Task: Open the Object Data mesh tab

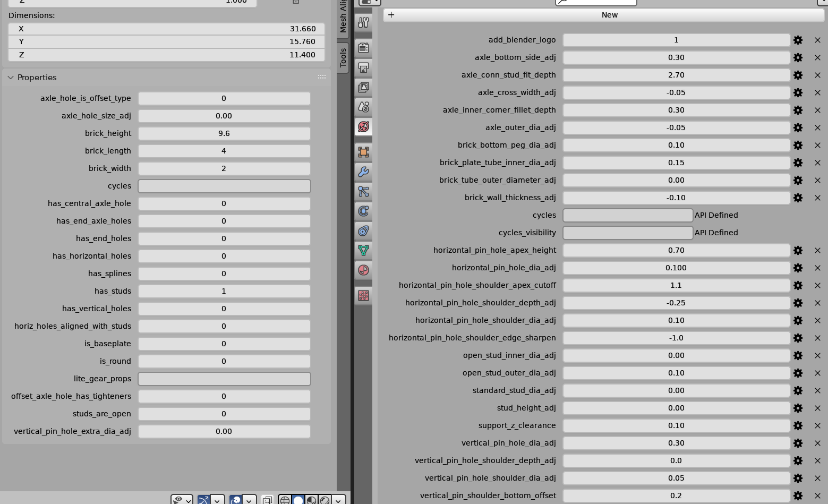Action: (363, 250)
